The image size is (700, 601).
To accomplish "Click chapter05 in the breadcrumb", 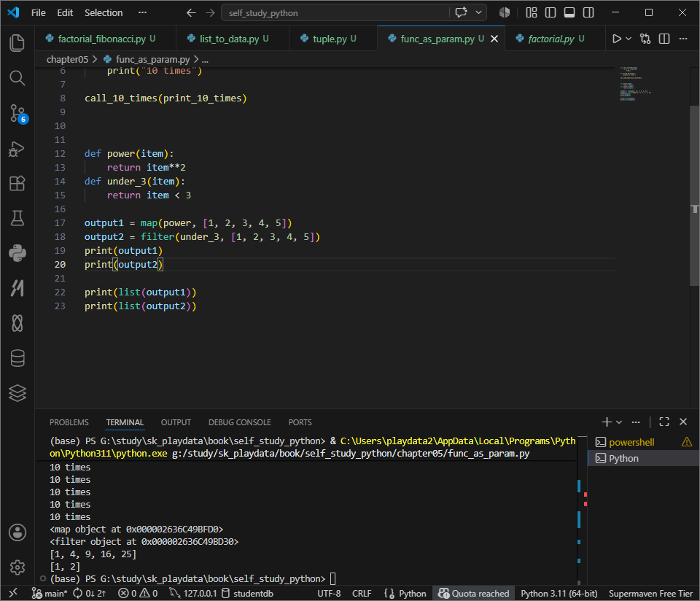I will click(67, 59).
